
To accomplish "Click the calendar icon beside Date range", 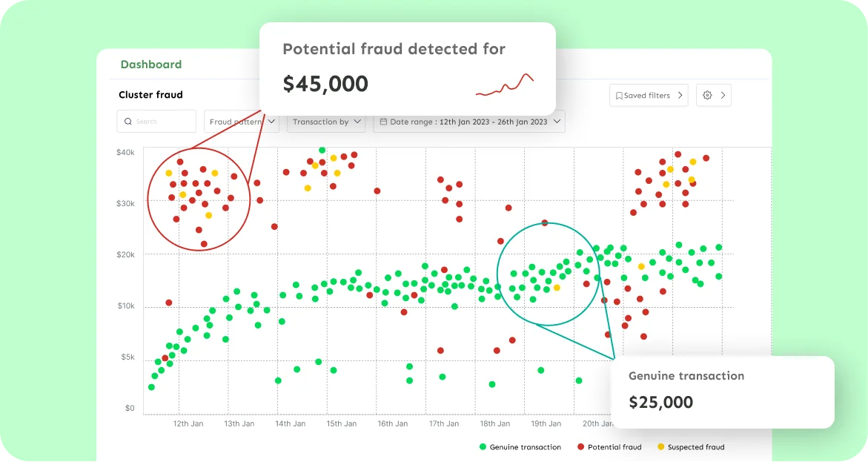I will (x=384, y=122).
